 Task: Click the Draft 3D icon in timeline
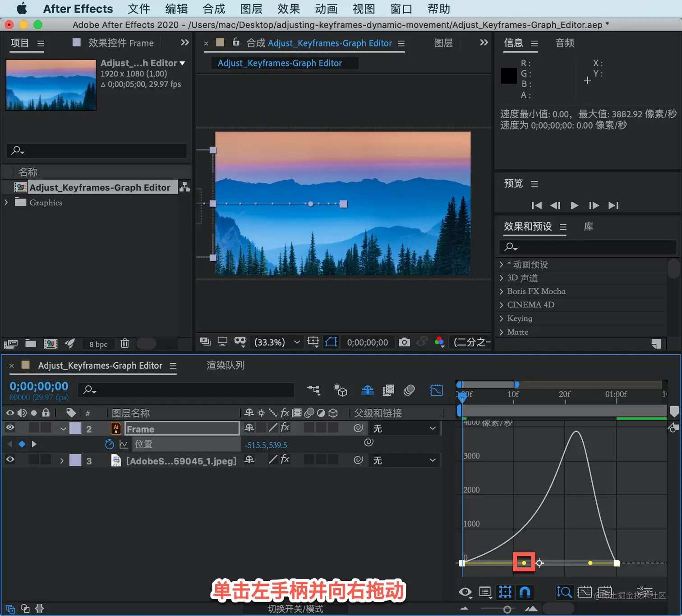pyautogui.click(x=340, y=390)
